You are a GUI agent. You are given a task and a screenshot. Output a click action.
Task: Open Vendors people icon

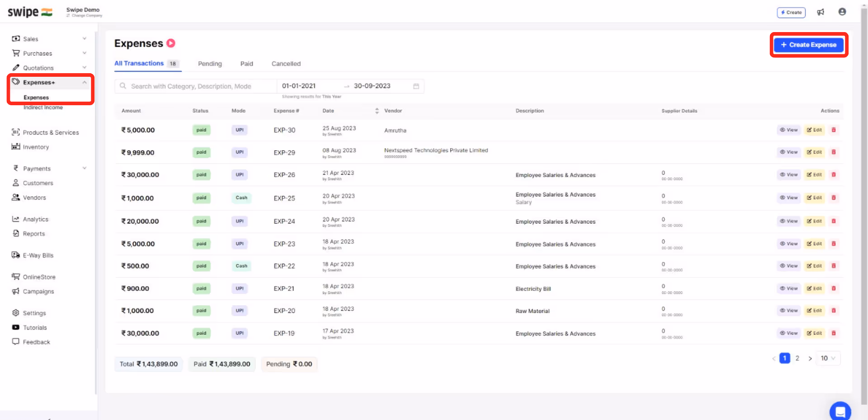click(16, 197)
